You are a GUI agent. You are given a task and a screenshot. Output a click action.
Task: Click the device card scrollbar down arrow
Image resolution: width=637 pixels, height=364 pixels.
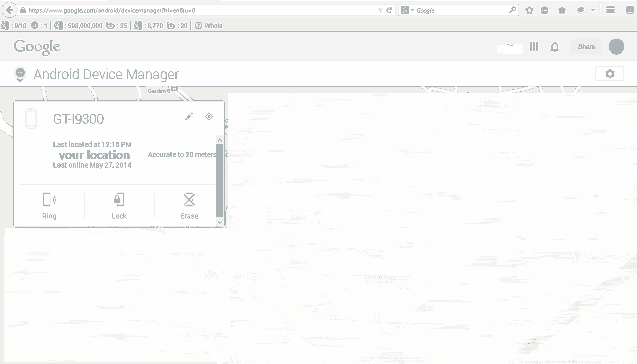(219, 222)
